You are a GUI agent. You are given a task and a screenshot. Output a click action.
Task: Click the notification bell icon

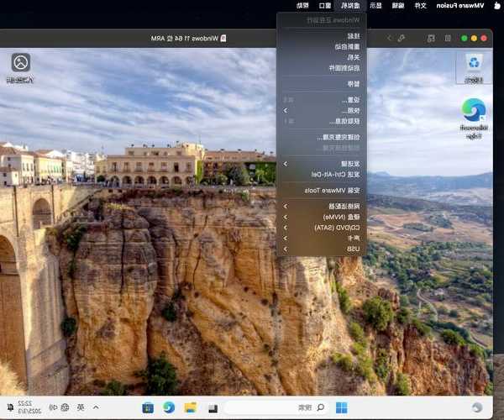[x=10, y=407]
